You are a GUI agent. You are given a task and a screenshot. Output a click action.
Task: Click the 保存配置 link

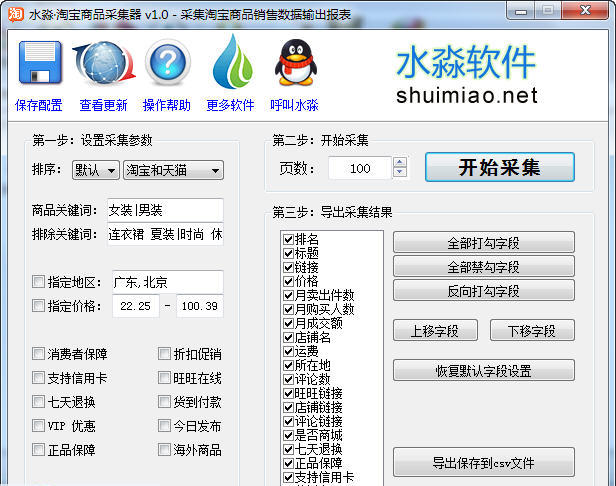click(x=38, y=105)
